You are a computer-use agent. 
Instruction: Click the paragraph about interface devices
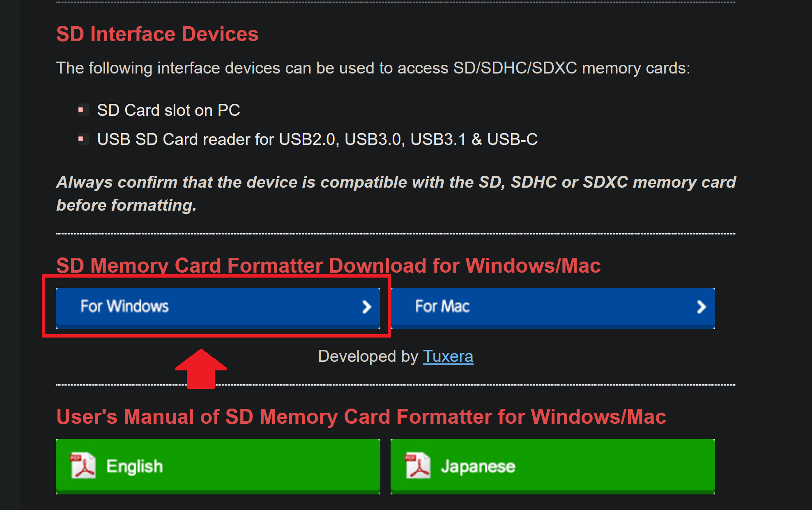[x=373, y=68]
